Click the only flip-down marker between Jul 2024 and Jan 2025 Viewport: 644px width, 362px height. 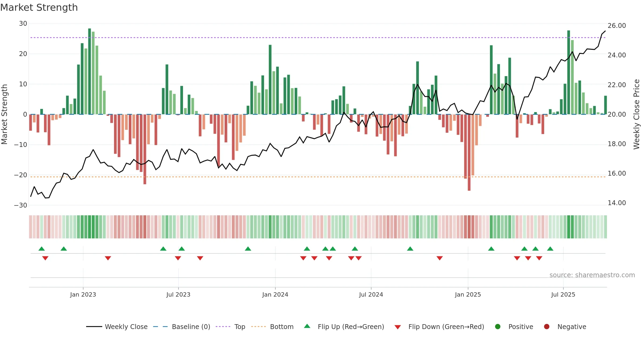tap(440, 258)
